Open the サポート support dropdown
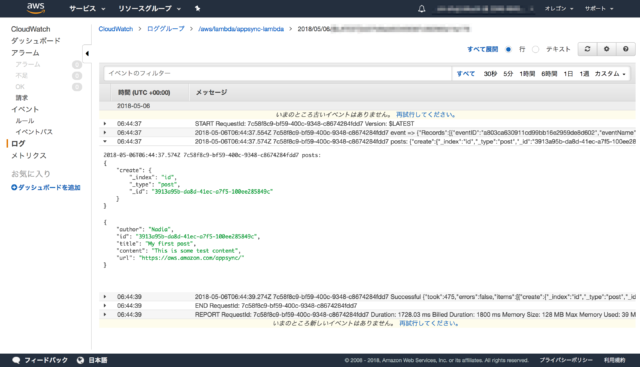 coord(599,9)
